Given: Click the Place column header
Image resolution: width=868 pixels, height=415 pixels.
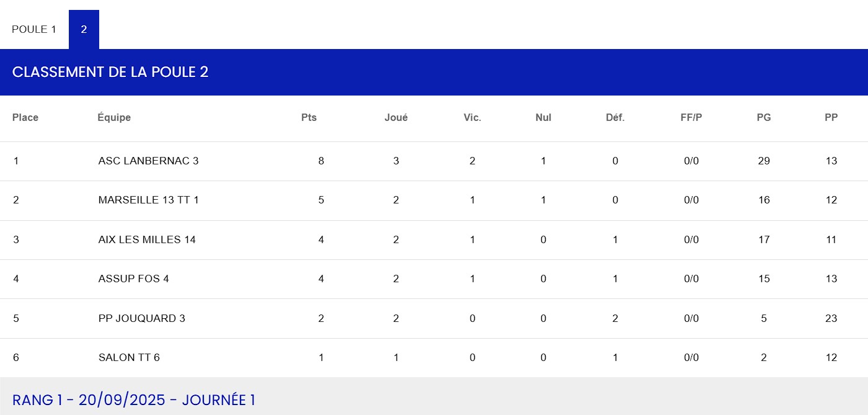Looking at the screenshot, I should [x=25, y=117].
